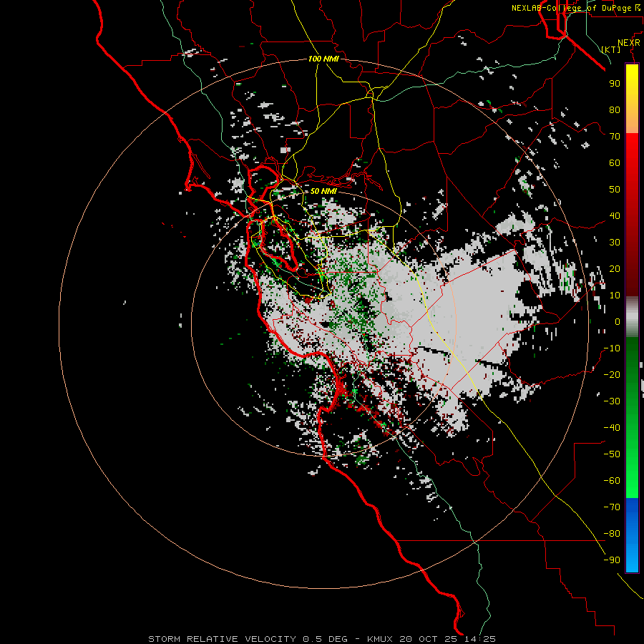Select the 90 value on the velocity scale

tap(615, 84)
